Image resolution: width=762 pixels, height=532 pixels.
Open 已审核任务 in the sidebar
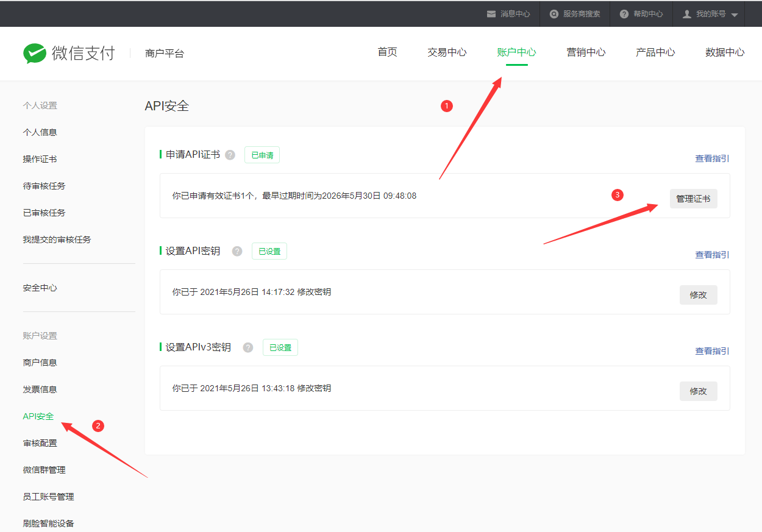pyautogui.click(x=44, y=213)
